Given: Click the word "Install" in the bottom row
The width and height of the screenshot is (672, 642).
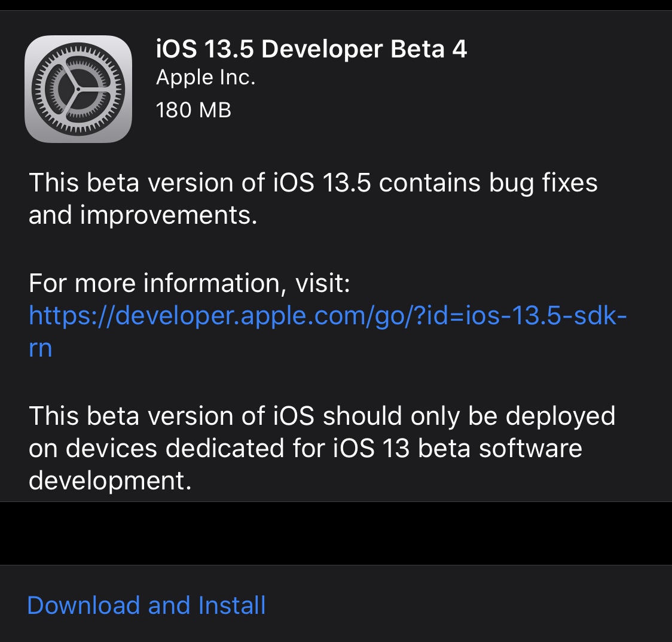Looking at the screenshot, I should click(x=232, y=605).
